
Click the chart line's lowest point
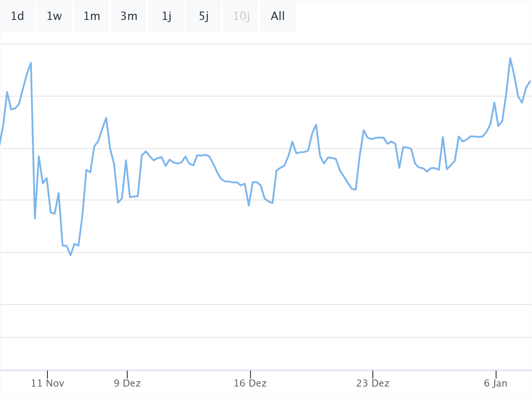coord(70,255)
